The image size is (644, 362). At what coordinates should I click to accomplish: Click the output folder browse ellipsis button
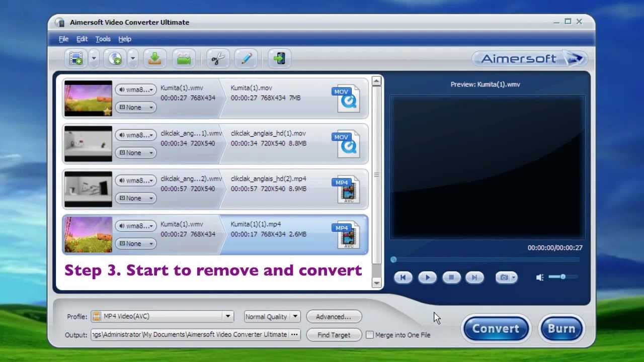click(x=294, y=334)
